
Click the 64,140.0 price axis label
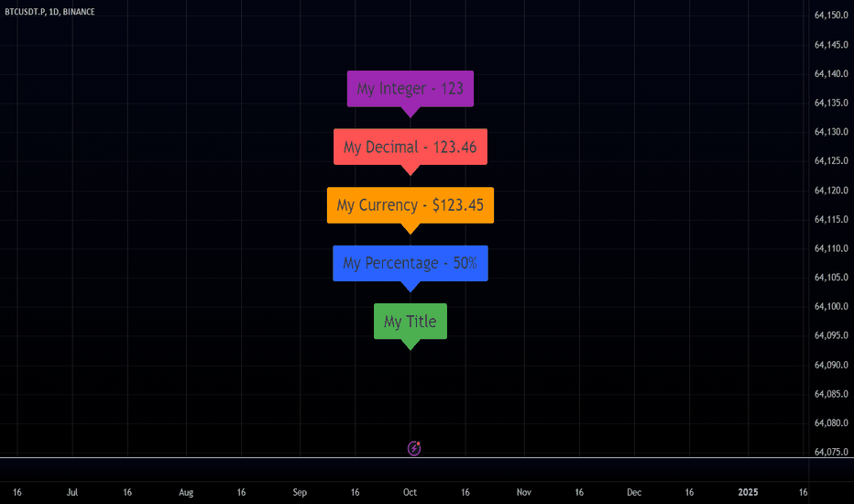831,73
